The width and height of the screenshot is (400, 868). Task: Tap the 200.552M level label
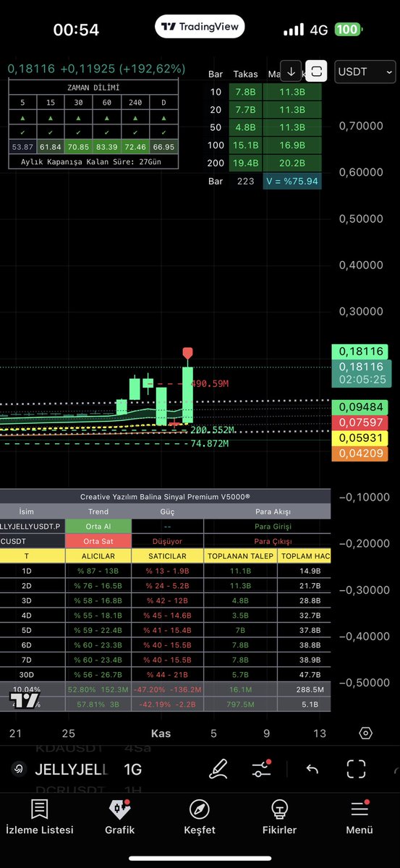pyautogui.click(x=213, y=430)
